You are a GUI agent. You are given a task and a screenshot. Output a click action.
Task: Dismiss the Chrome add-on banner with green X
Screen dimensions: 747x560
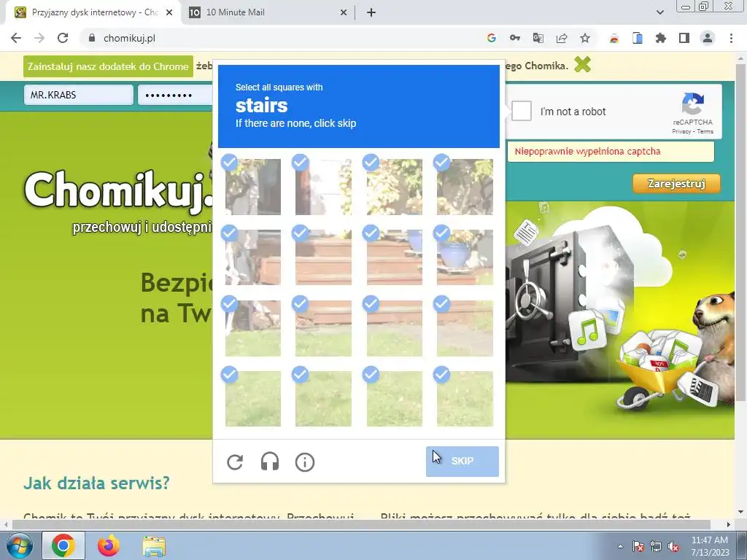pos(582,64)
